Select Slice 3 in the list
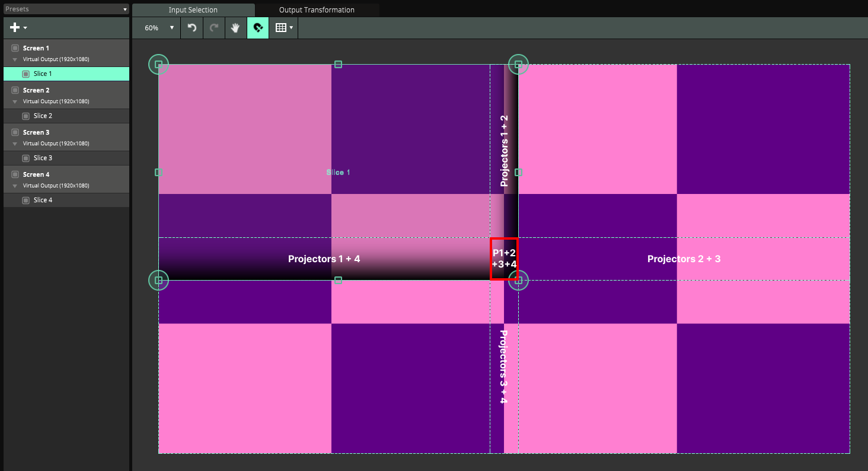The height and width of the screenshot is (471, 868). (x=43, y=158)
